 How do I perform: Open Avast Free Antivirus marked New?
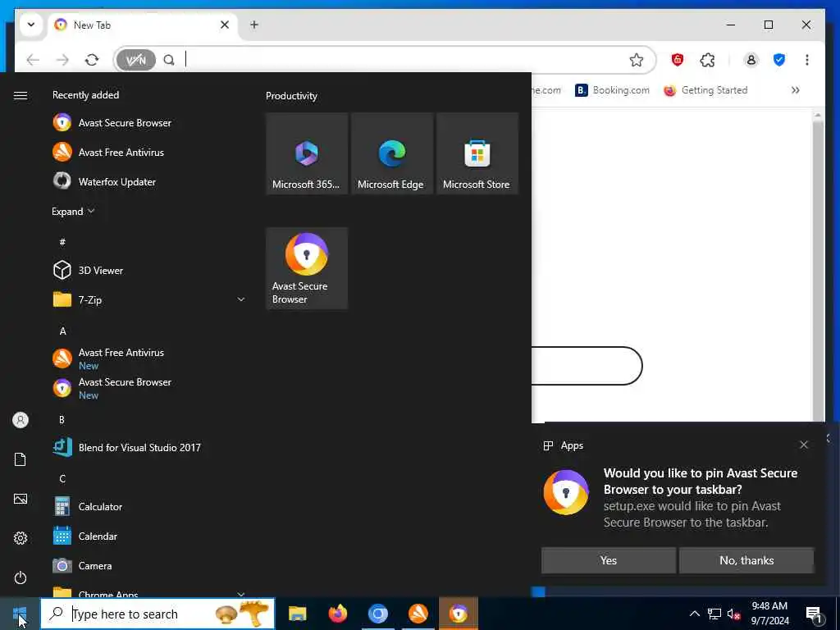point(149,358)
